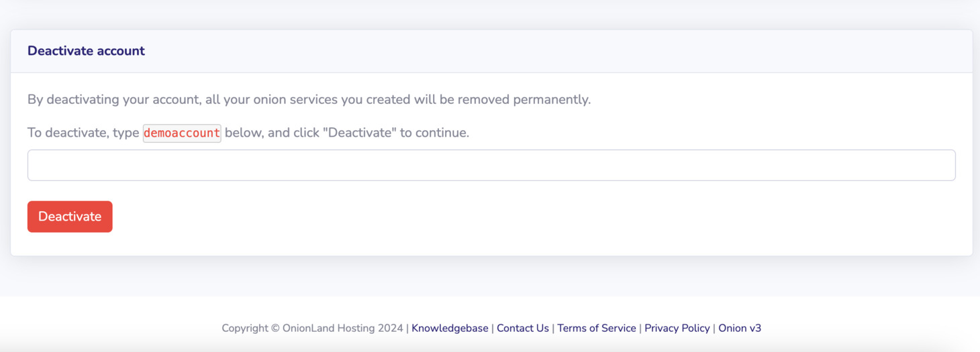
Task: Open the Onion v3 footer link
Action: (740, 328)
